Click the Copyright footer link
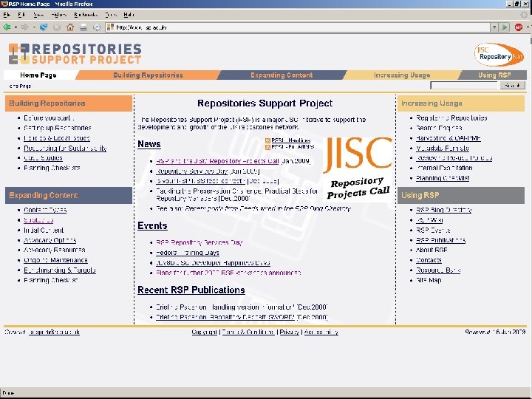Image resolution: width=532 pixels, height=399 pixels. [x=204, y=332]
